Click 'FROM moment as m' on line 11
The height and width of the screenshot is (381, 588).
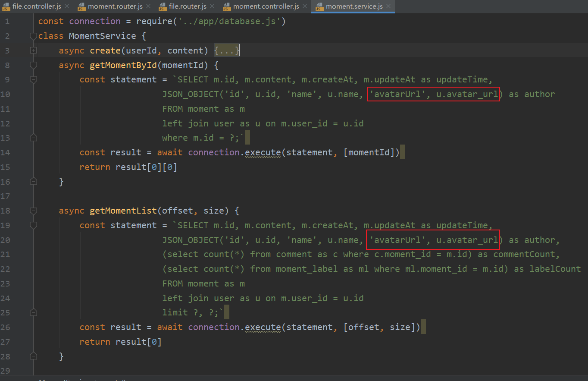(203, 109)
